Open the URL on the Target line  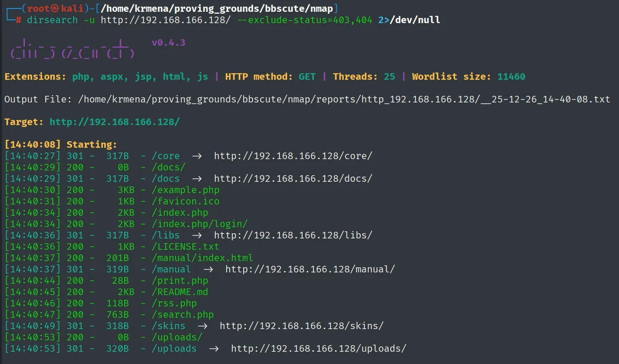point(115,122)
